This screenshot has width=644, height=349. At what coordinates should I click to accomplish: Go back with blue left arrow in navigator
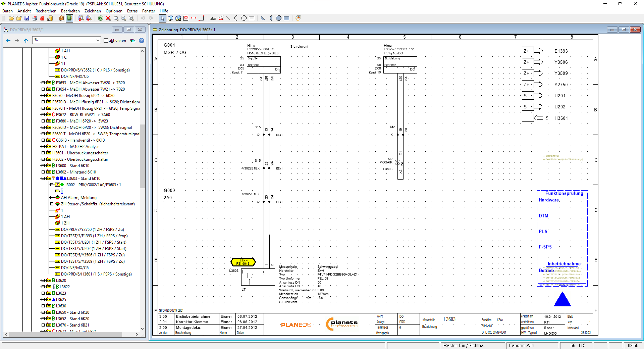[8, 41]
